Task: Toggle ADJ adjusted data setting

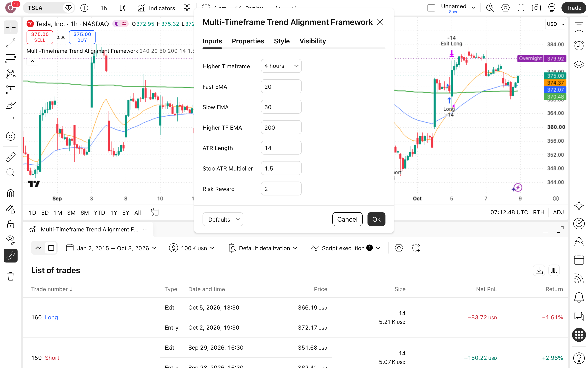Action: 558,212
